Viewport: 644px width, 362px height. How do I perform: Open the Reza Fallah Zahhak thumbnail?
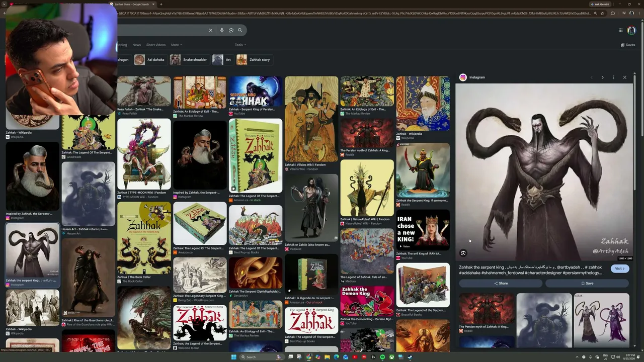pyautogui.click(x=144, y=92)
